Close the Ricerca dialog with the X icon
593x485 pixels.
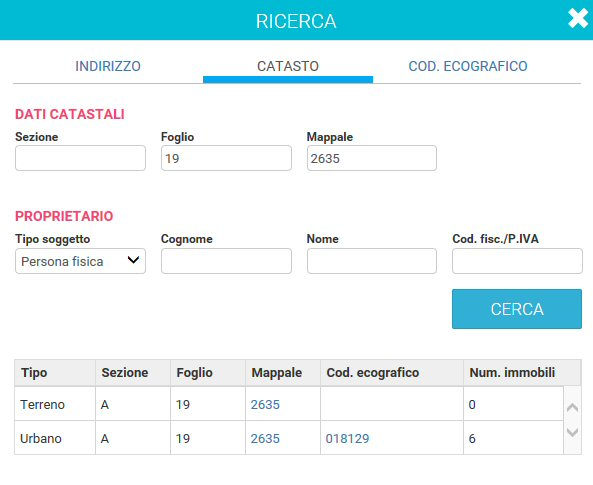tap(578, 19)
